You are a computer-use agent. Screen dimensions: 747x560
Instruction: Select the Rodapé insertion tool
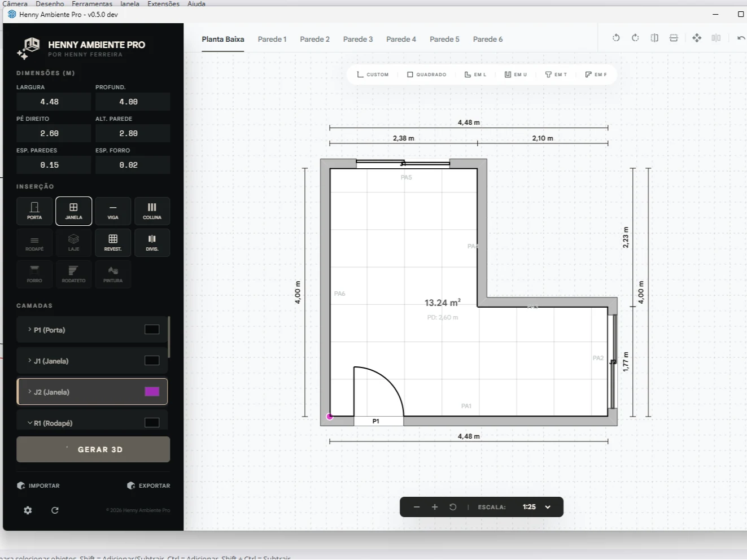pos(34,243)
